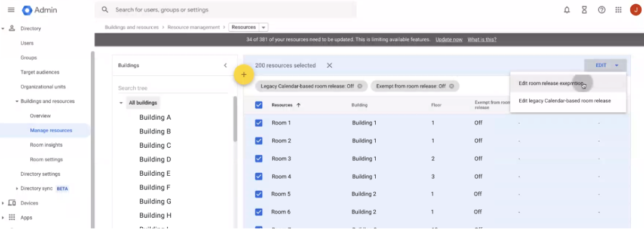
Task: Open the Google apps grid
Action: pos(618,10)
